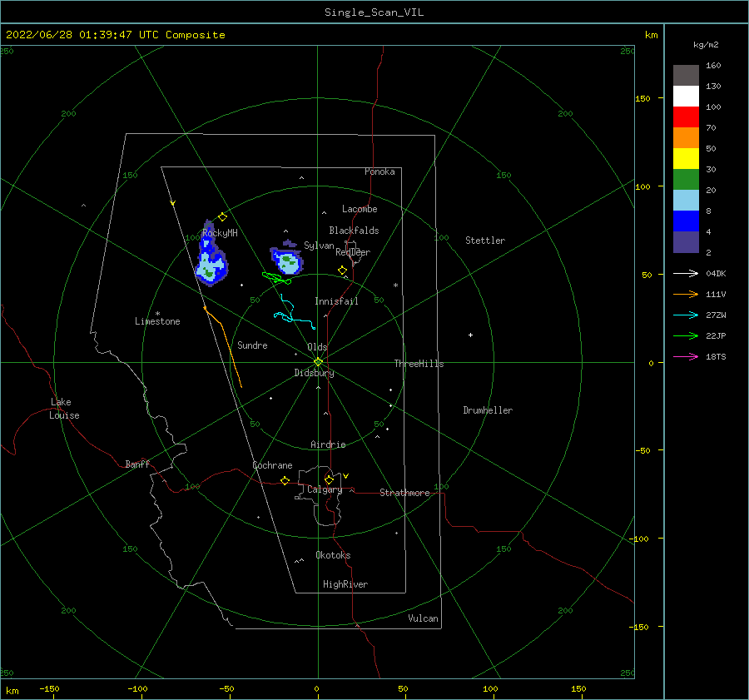Viewport: 749px width, 700px height.
Task: Click the Blackfalds town label
Action: point(354,231)
